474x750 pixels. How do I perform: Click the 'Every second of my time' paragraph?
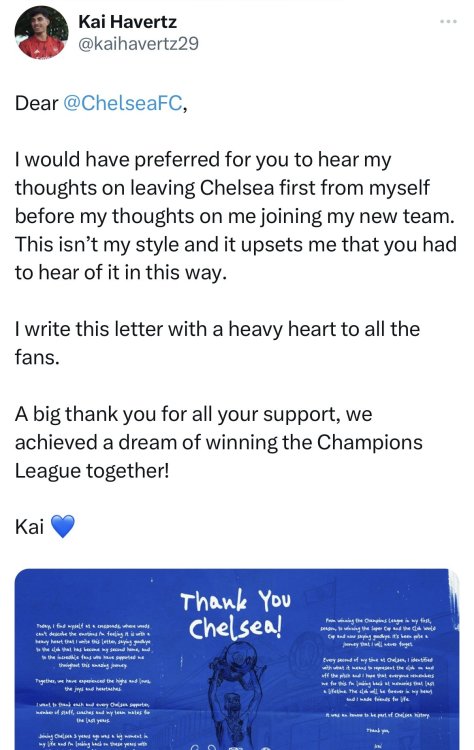click(377, 679)
